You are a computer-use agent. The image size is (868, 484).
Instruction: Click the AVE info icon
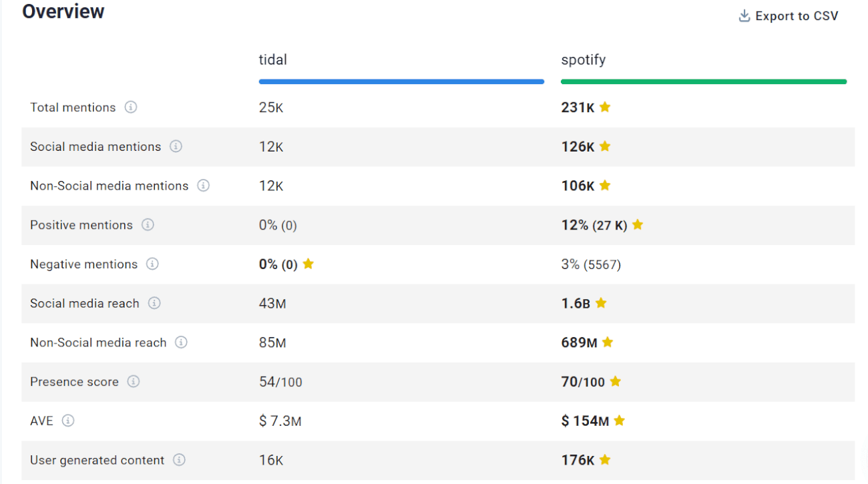pyautogui.click(x=67, y=421)
